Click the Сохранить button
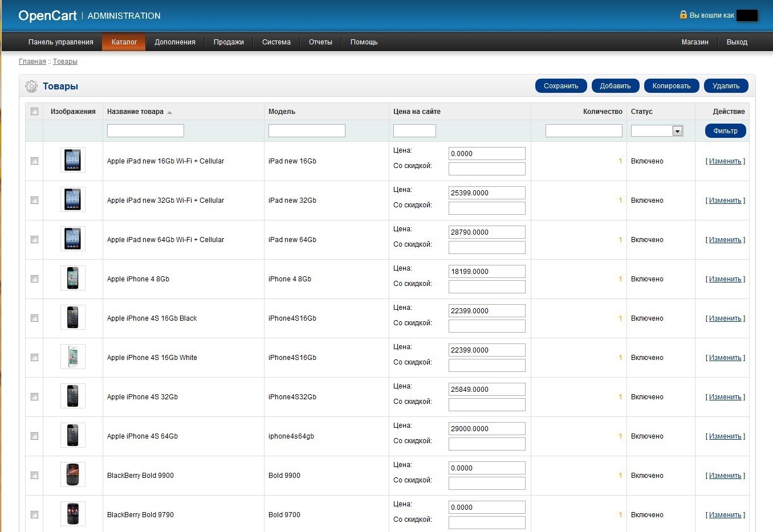 pos(561,86)
